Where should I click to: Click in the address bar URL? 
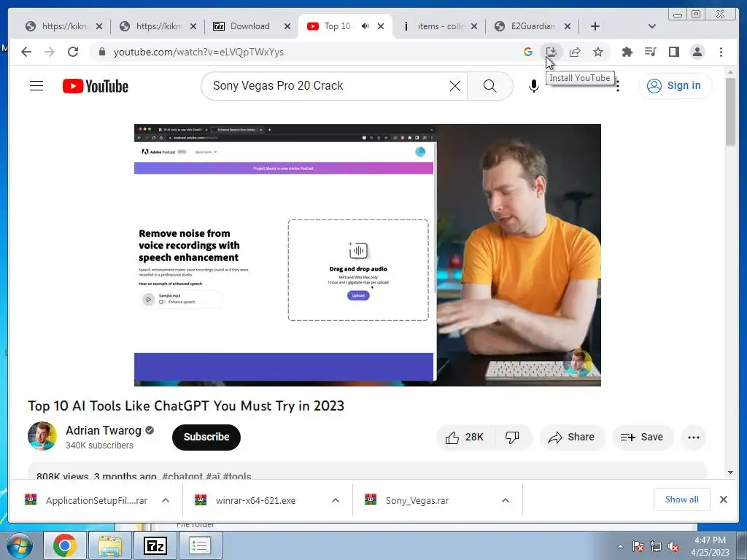[x=198, y=52]
